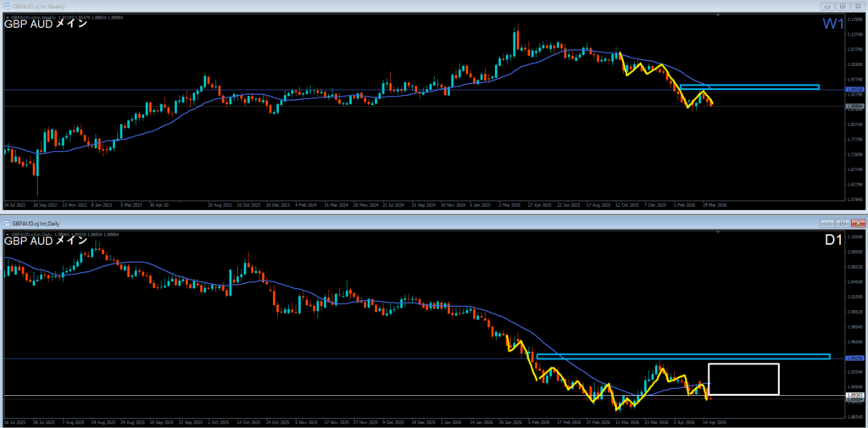The image size is (868, 428).
Task: Click the white D1 timeframe label
Action: click(x=834, y=242)
